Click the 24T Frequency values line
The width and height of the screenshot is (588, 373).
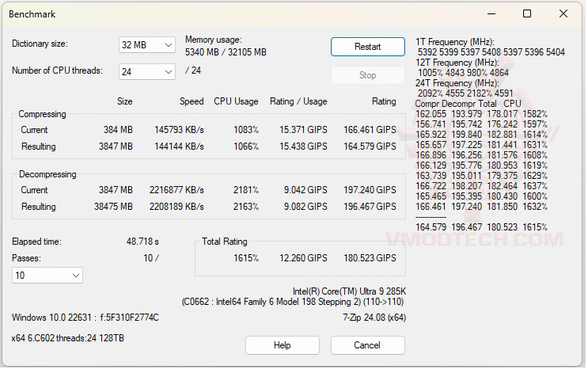465,93
